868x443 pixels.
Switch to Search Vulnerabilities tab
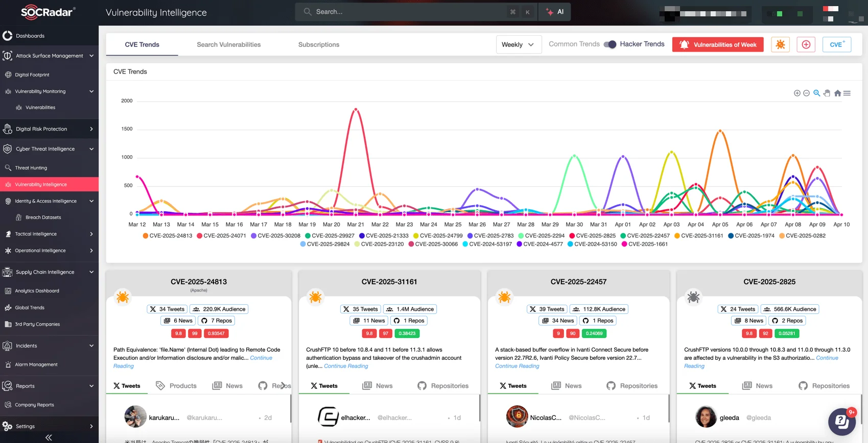coord(229,44)
